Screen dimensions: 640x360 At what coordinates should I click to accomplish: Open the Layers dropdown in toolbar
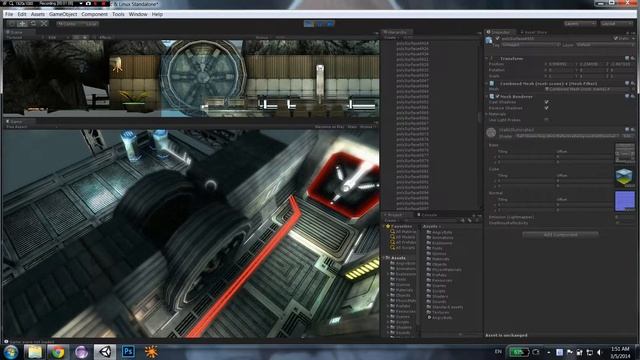tap(580, 24)
